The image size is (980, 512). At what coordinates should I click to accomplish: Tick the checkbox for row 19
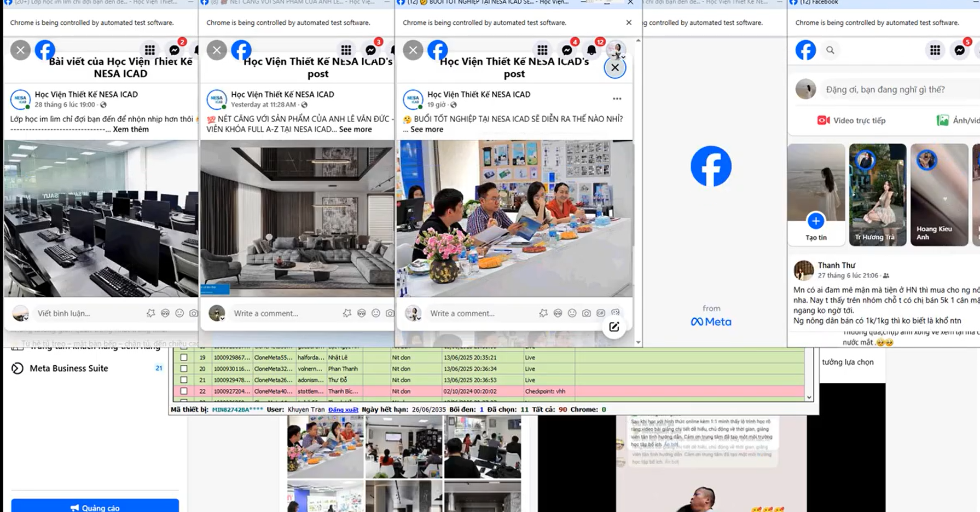coord(184,358)
